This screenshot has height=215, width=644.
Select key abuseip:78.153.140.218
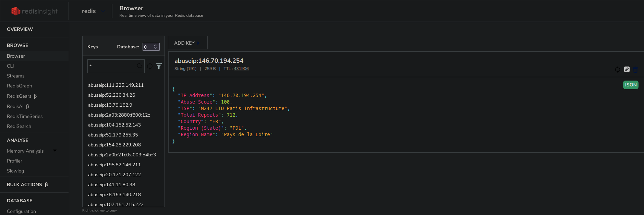tap(114, 194)
